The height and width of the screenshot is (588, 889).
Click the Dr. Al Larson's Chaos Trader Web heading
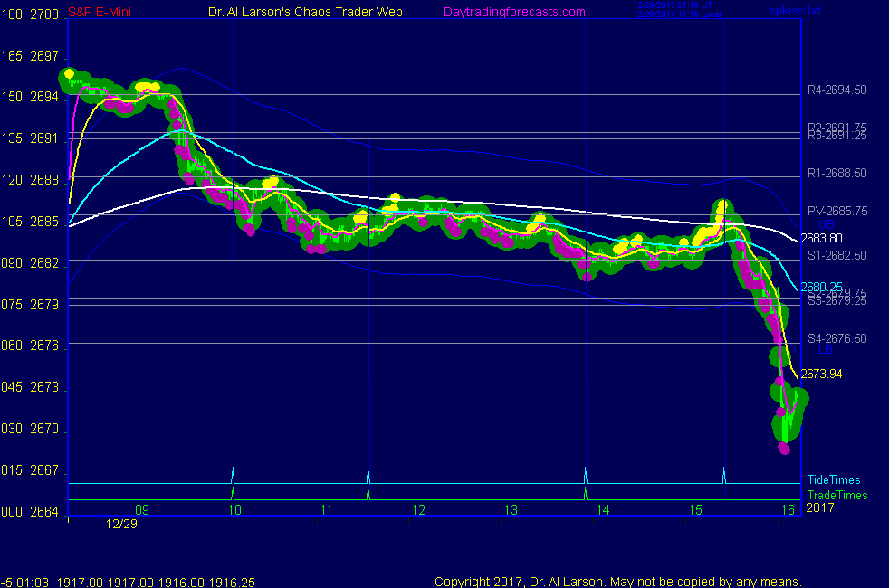coord(305,12)
